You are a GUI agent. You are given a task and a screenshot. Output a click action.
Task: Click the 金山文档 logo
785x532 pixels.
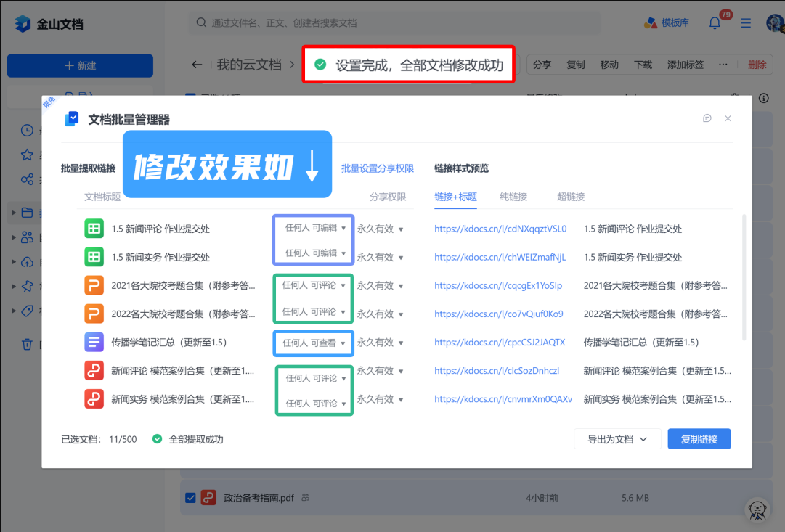[x=49, y=24]
